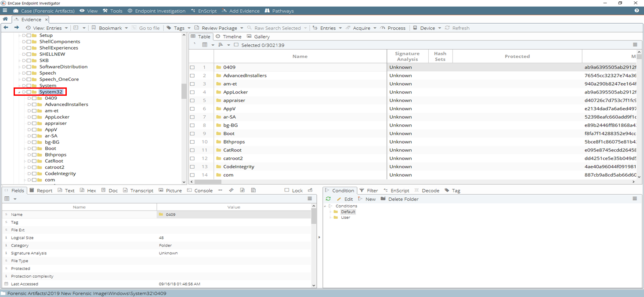Select the Bthprops folder in tree
Screen dimensions: 644x297
(x=55, y=155)
